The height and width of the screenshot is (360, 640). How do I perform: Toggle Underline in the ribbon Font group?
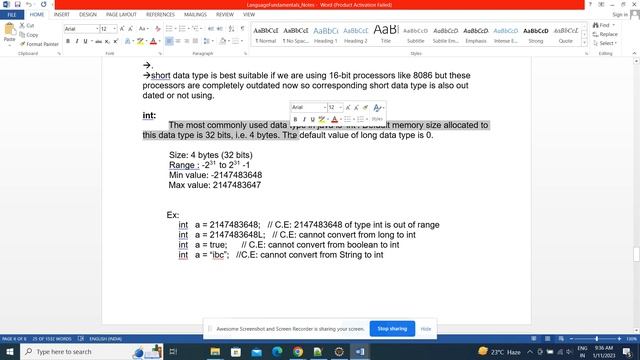85,41
